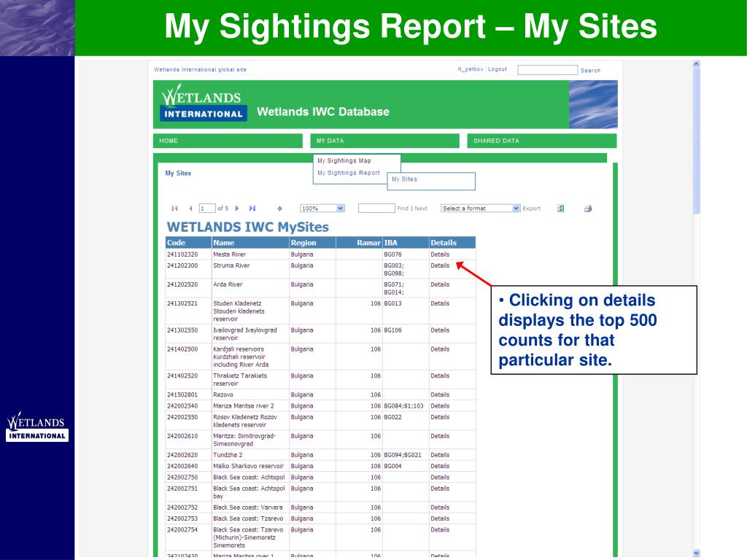
Task: Open Details for Black Sea coast: Varvara
Action: coord(440,507)
